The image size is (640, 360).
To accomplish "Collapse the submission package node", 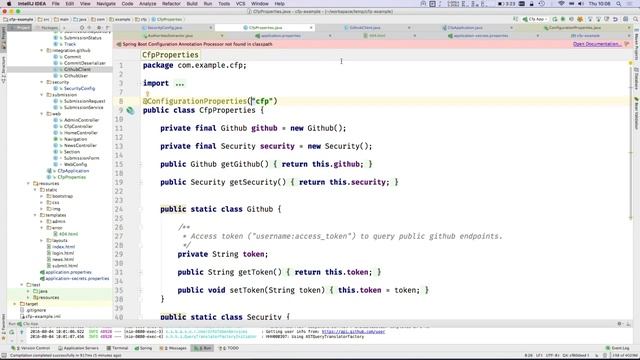I will click(42, 95).
